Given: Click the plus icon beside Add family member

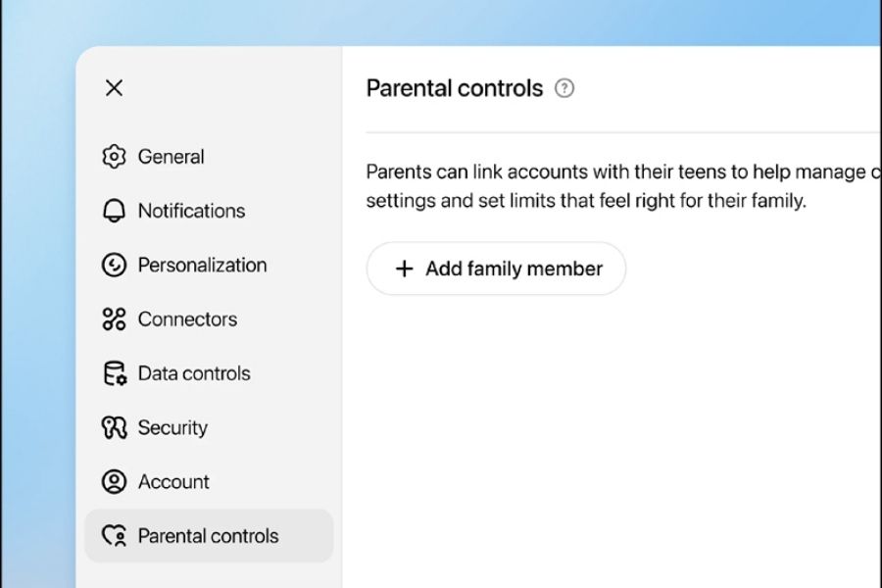Looking at the screenshot, I should click(x=404, y=269).
